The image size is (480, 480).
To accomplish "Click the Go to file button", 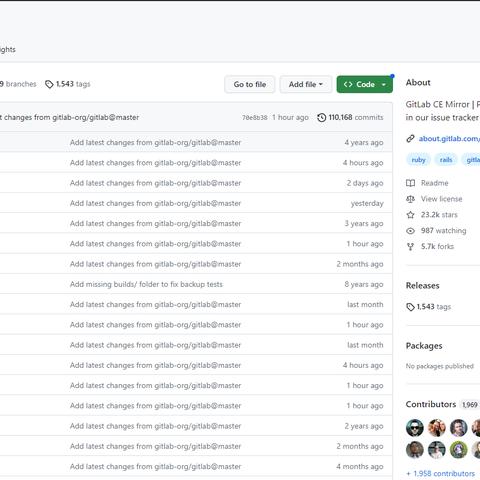I will pos(250,84).
